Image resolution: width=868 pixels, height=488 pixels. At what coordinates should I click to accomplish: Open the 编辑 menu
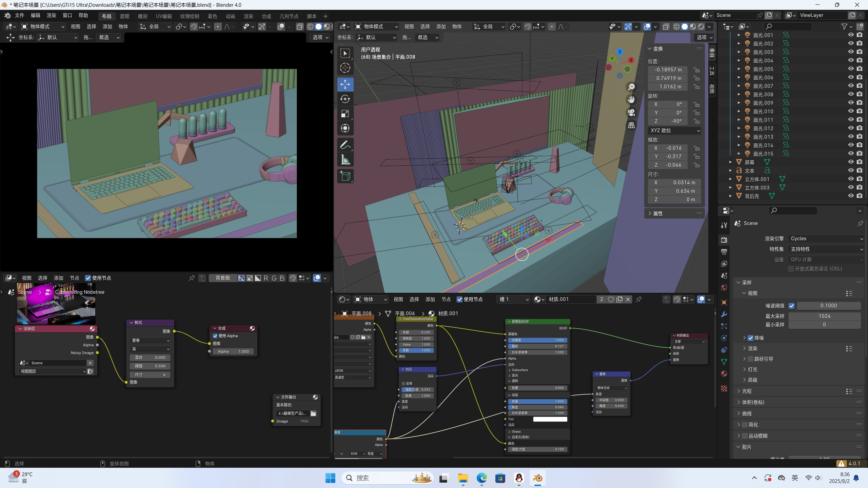click(x=35, y=15)
